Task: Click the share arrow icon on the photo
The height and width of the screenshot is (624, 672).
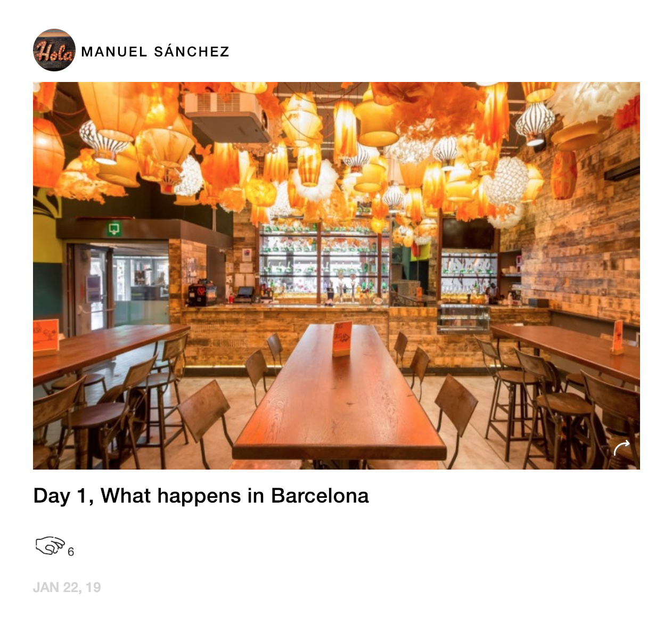Action: pos(621,448)
